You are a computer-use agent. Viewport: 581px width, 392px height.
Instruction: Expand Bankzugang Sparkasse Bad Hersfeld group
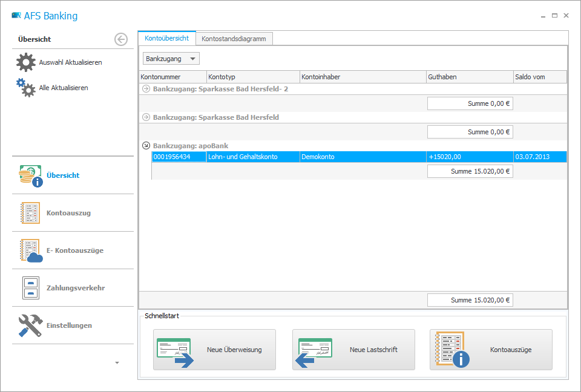point(146,117)
